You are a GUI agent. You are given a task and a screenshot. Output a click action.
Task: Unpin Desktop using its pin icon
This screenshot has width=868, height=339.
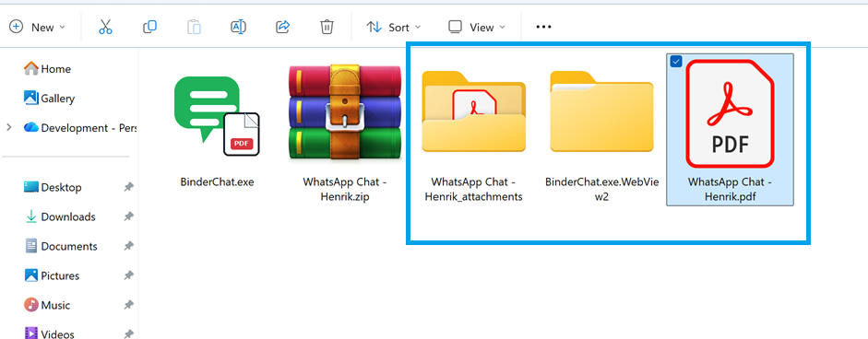click(x=128, y=188)
